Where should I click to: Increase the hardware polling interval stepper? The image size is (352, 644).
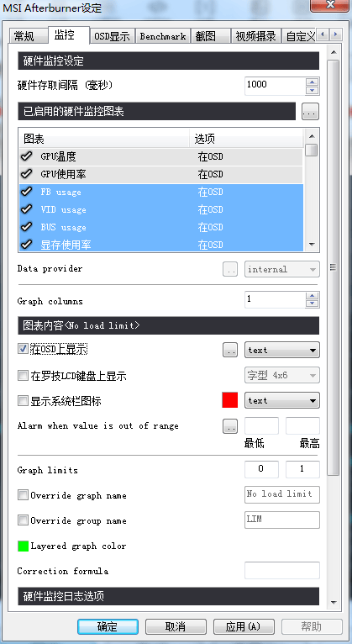313,82
